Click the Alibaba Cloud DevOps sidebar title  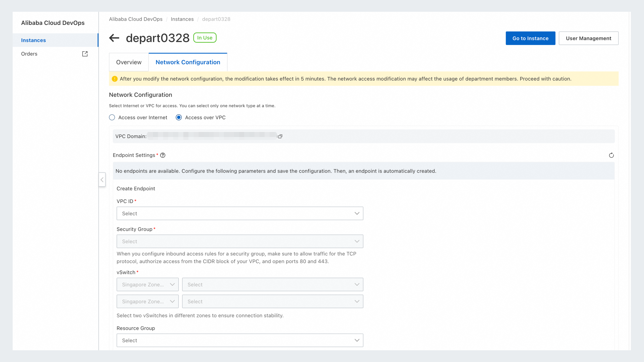[x=53, y=23]
